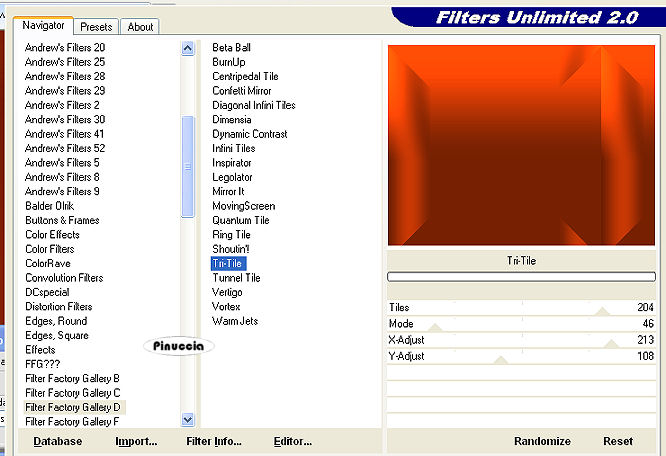Image resolution: width=666 pixels, height=456 pixels.
Task: Select the ColorRave category
Action: [48, 264]
